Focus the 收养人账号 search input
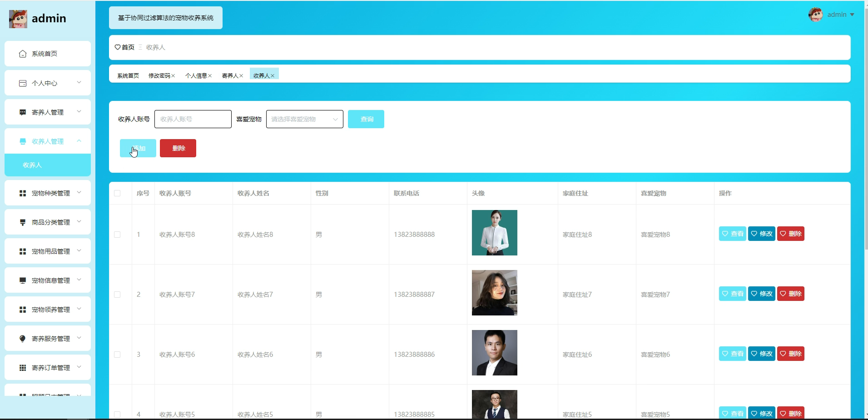The width and height of the screenshot is (868, 420). (193, 119)
